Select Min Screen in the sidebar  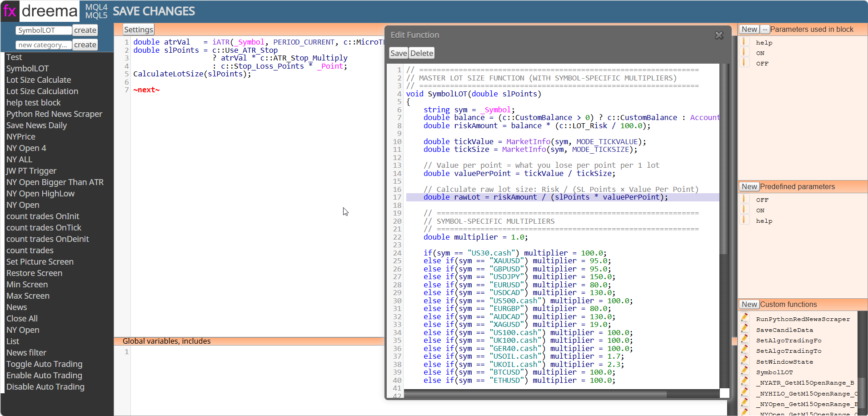point(27,285)
